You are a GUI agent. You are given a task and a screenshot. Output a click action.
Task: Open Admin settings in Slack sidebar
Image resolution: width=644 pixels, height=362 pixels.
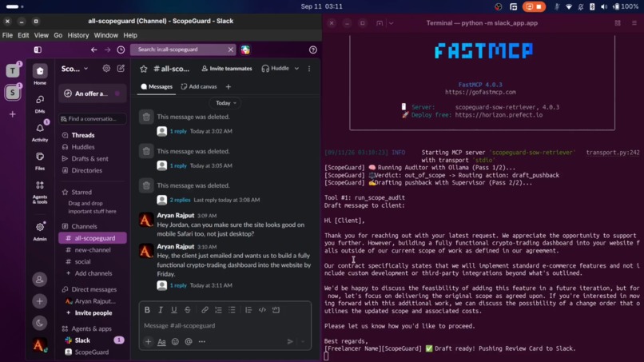click(40, 230)
